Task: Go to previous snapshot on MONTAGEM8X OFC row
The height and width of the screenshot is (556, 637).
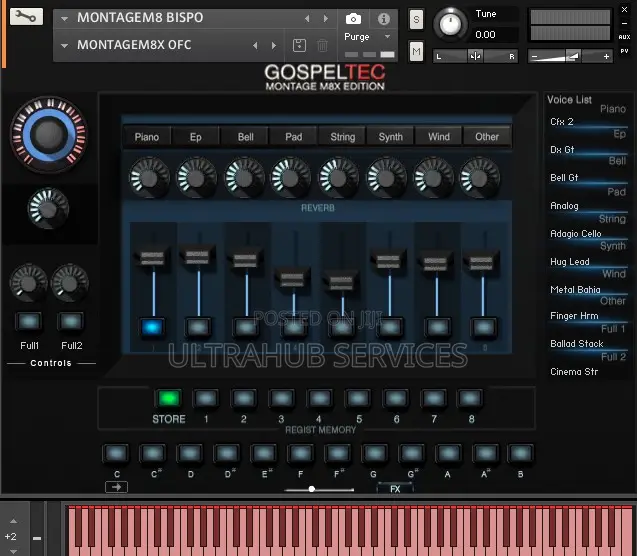Action: tap(255, 45)
